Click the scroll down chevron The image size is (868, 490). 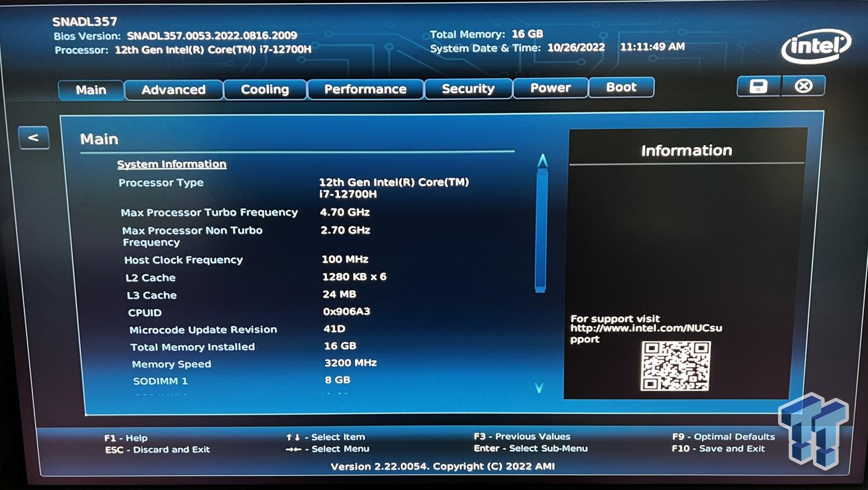coord(539,387)
